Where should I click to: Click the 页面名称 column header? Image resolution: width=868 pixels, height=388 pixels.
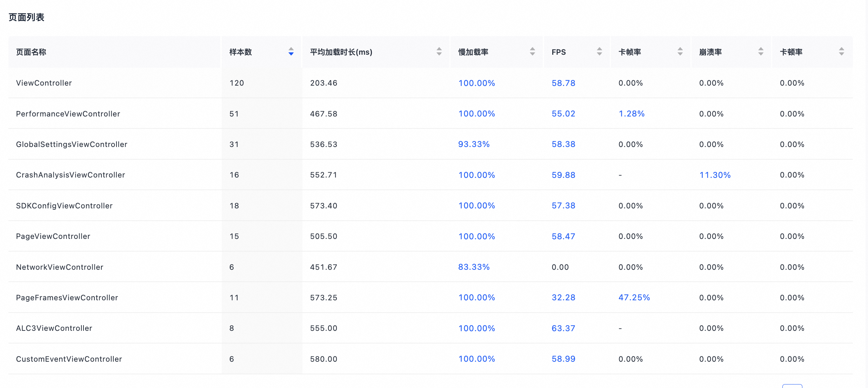(x=31, y=52)
